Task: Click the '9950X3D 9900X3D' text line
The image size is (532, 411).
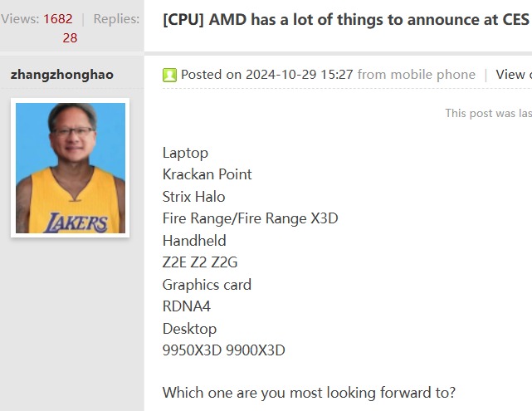Action: coord(223,350)
